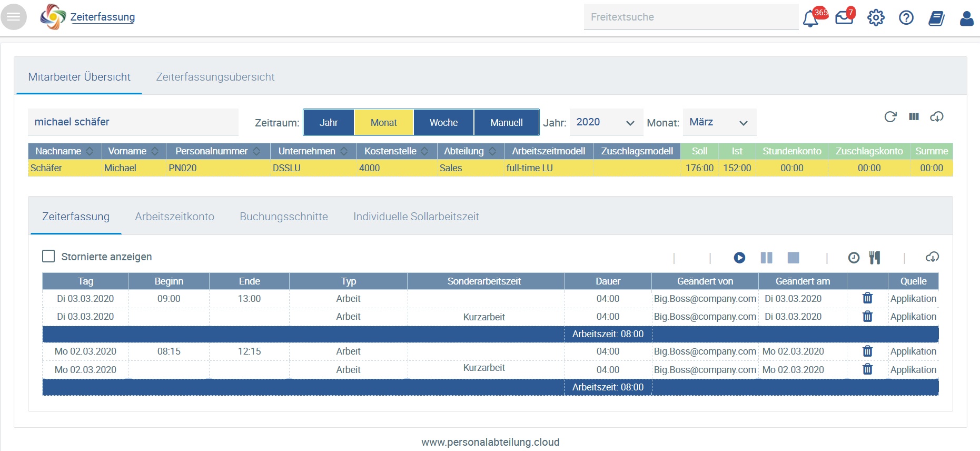Sort by Unternehmen column arrows

pos(344,151)
